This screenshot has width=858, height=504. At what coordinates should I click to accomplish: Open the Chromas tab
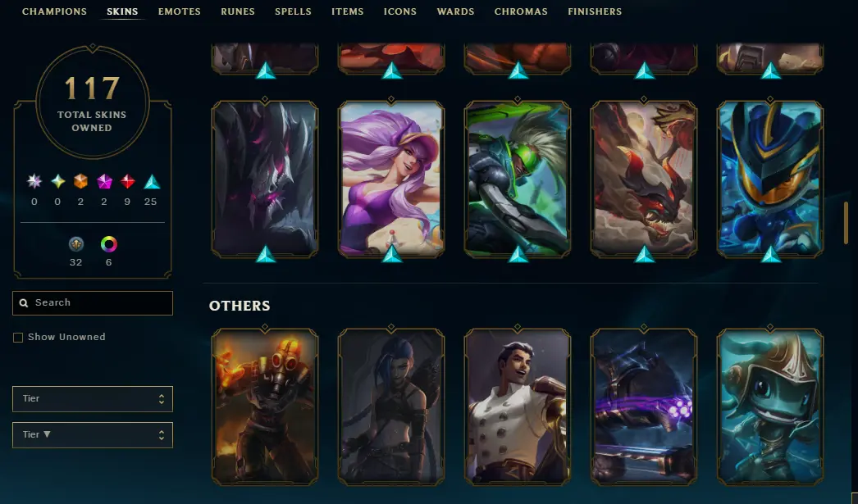(520, 11)
